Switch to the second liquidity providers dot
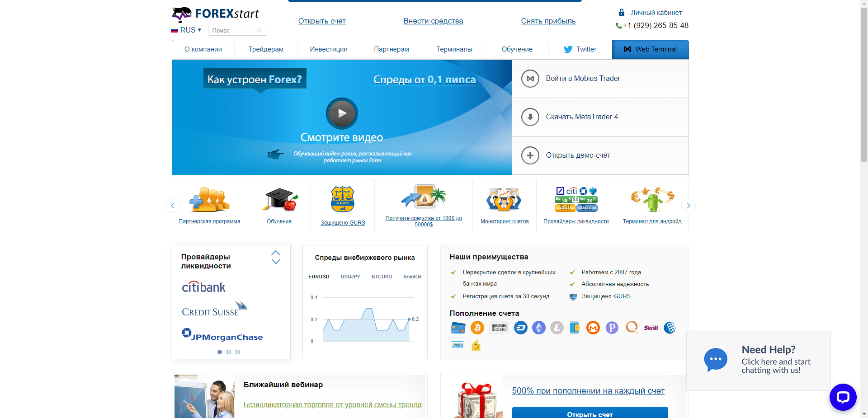 pos(229,352)
